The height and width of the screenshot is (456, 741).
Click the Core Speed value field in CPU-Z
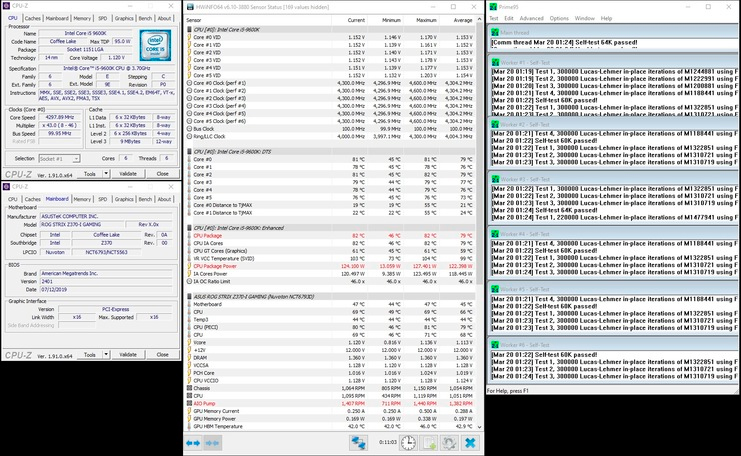click(60, 117)
